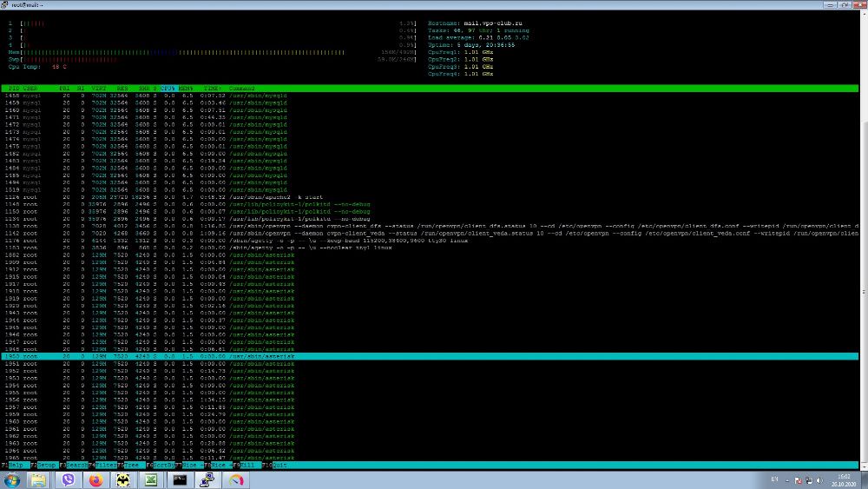Click F7 Nice - in htop footer
Screen dimensions: 868x489
pos(189,466)
